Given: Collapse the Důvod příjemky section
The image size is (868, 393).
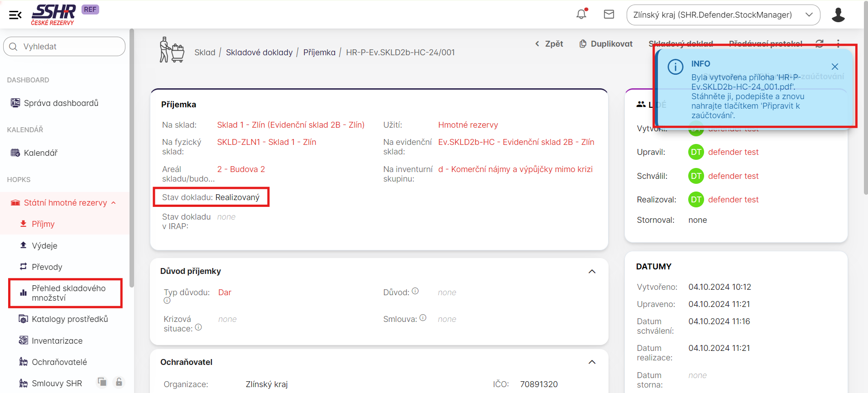Looking at the screenshot, I should 592,272.
